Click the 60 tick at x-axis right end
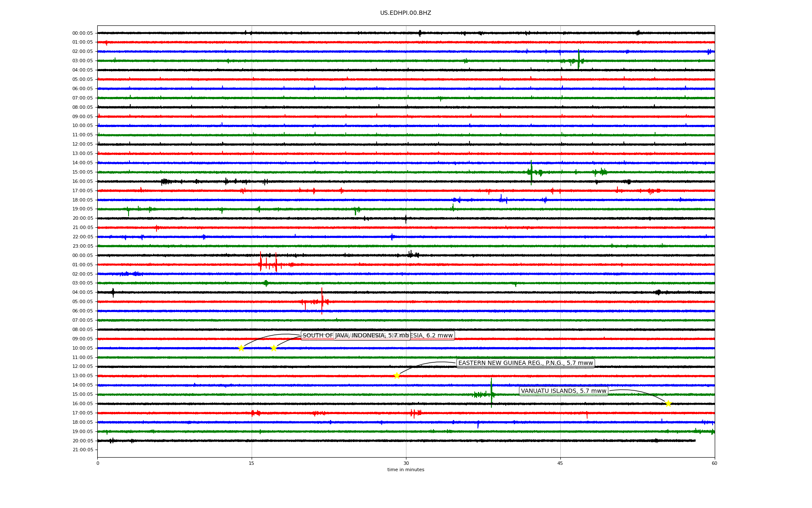 [714, 463]
